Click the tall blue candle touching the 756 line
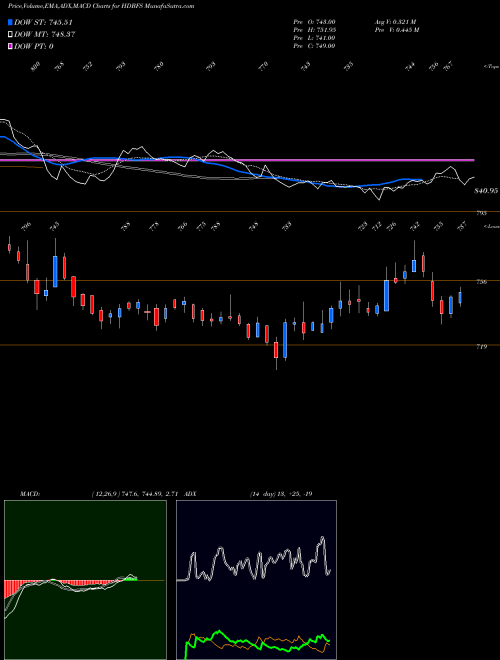The height and width of the screenshot is (660, 500). [x=386, y=295]
